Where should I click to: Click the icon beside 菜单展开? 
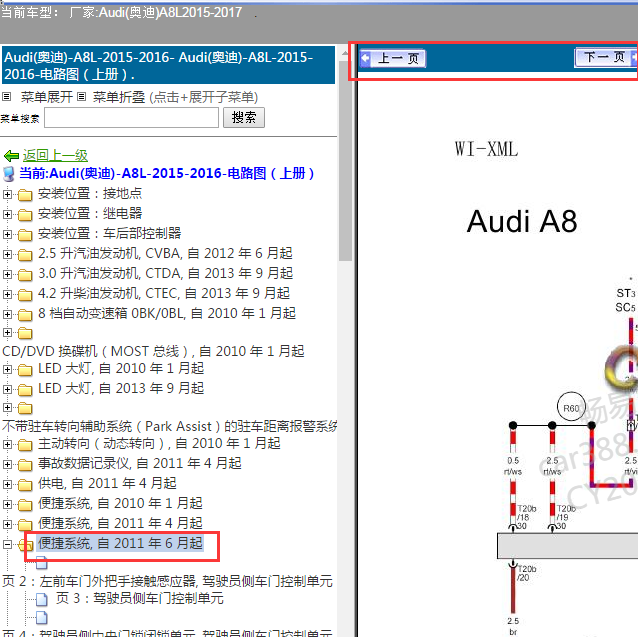point(6,97)
